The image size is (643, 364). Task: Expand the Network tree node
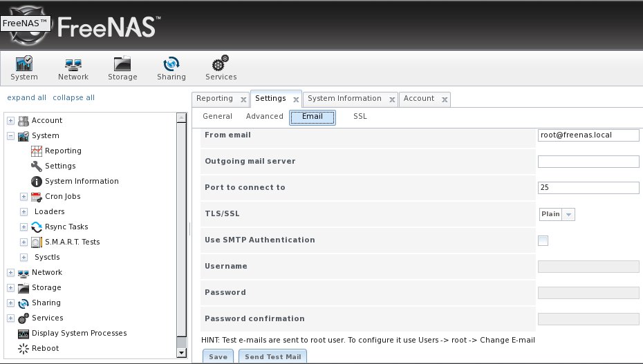point(10,272)
